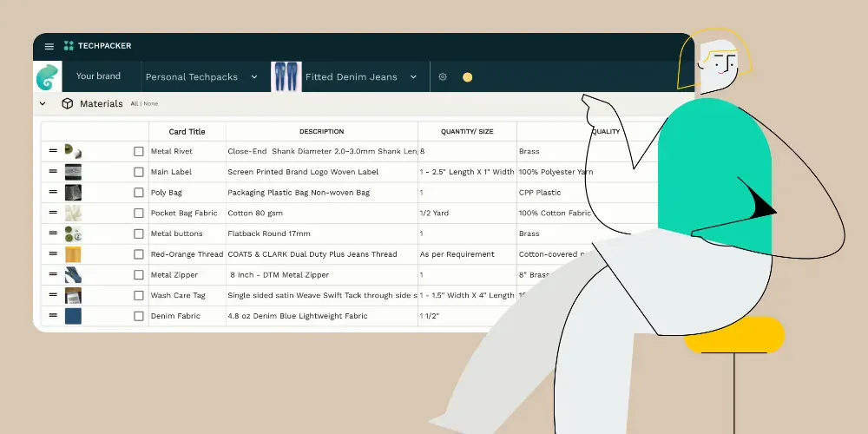Select the Pocket Bag Fabric card title

tap(184, 214)
